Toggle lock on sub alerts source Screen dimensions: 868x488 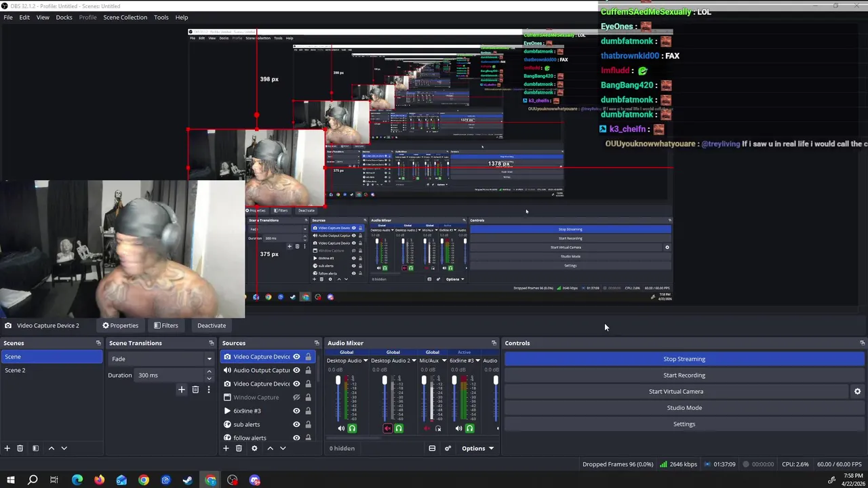click(x=308, y=424)
